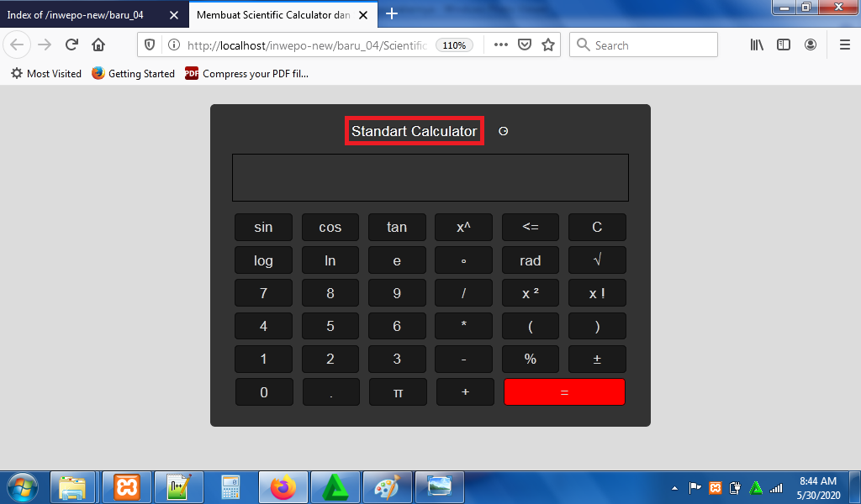This screenshot has width=861, height=504.
Task: Click the tan function key
Action: pos(397,227)
